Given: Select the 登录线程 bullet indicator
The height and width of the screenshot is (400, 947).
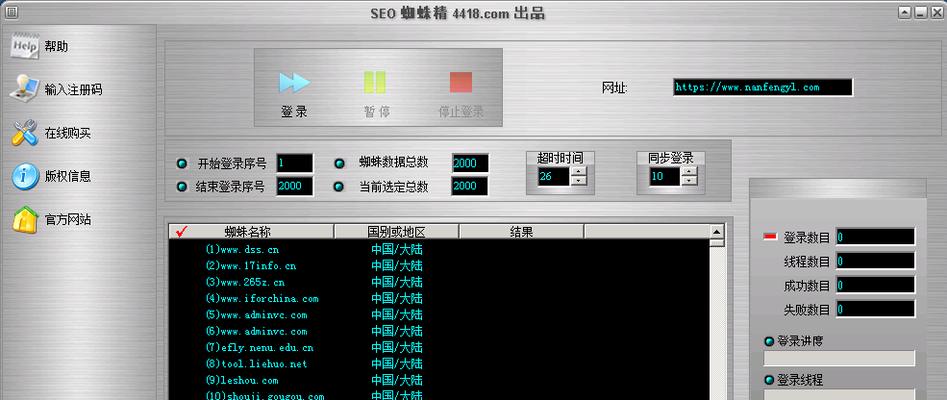Looking at the screenshot, I should [769, 381].
